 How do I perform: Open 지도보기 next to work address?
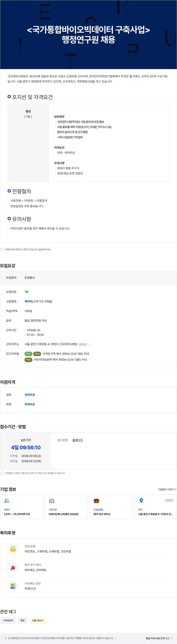[83, 344]
